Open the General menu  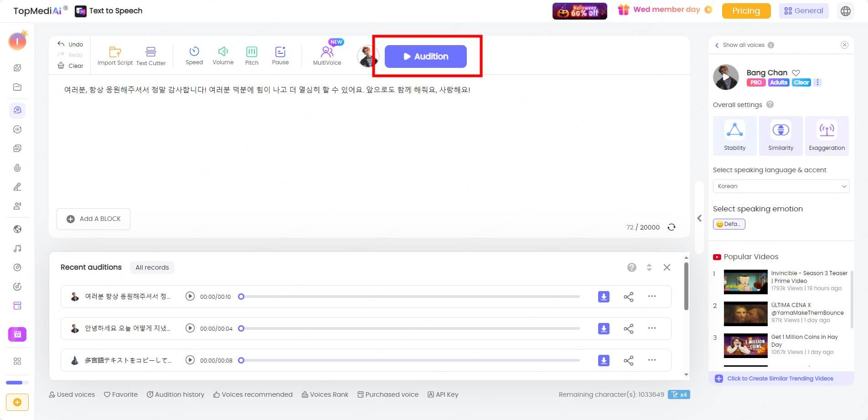(804, 11)
